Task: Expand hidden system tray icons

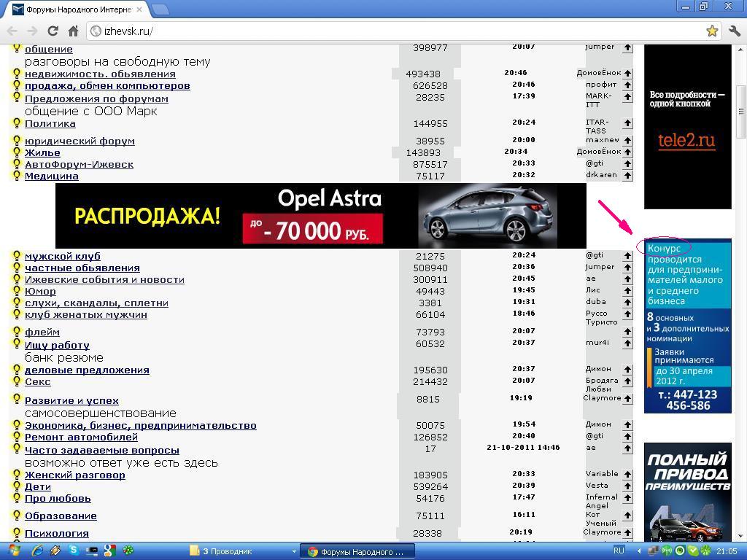Action: [x=639, y=551]
